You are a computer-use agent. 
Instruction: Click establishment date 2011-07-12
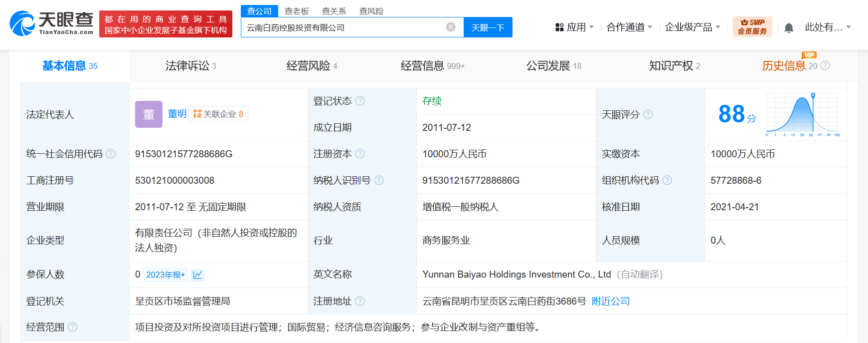[447, 127]
